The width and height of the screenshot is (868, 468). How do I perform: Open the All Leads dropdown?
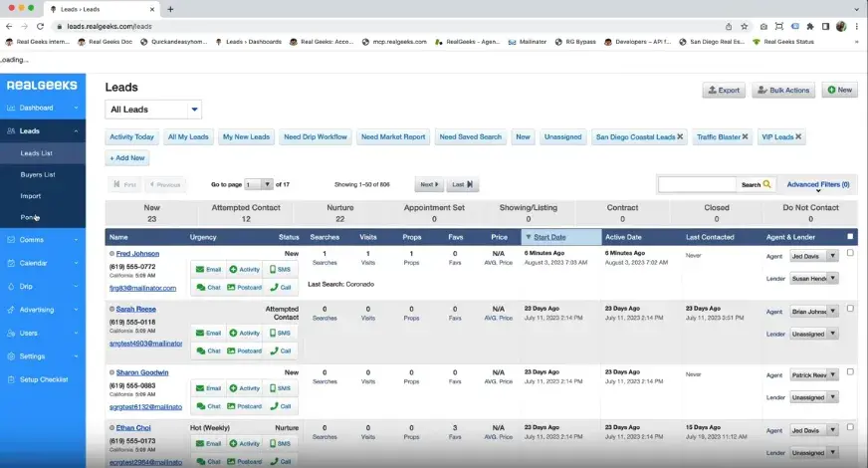[153, 110]
